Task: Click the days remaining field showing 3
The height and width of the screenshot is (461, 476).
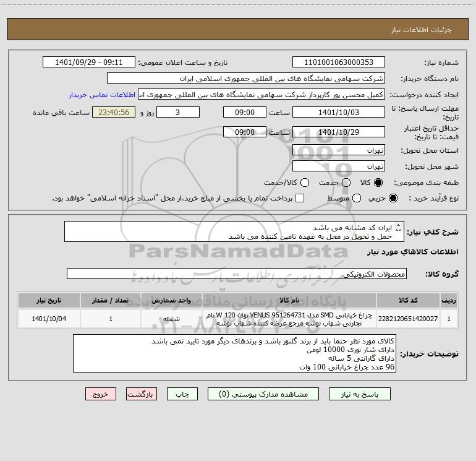Action: pos(178,112)
